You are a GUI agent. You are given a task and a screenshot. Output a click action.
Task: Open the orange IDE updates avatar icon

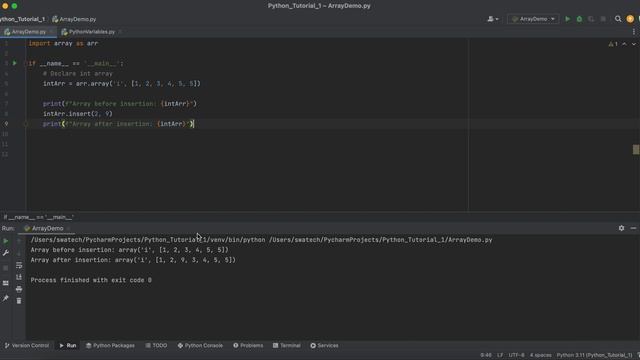coord(630,19)
